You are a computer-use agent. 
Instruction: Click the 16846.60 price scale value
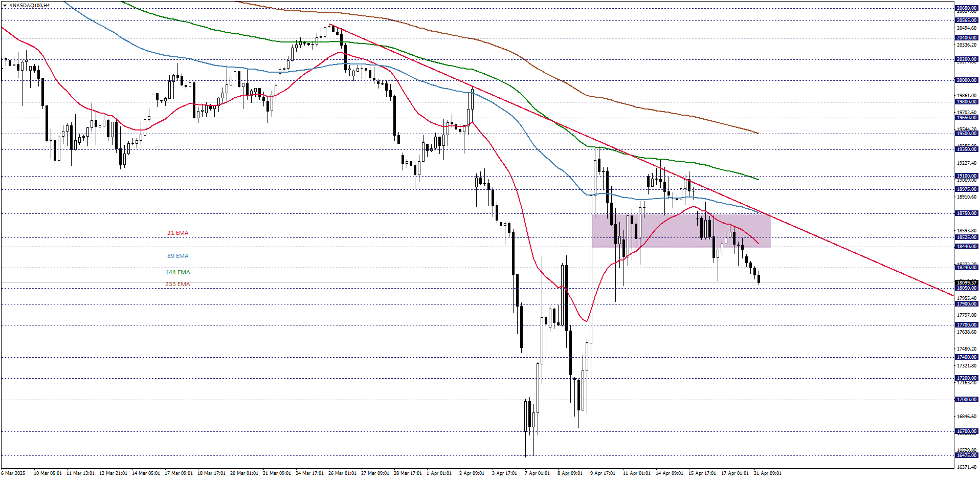[x=966, y=417]
